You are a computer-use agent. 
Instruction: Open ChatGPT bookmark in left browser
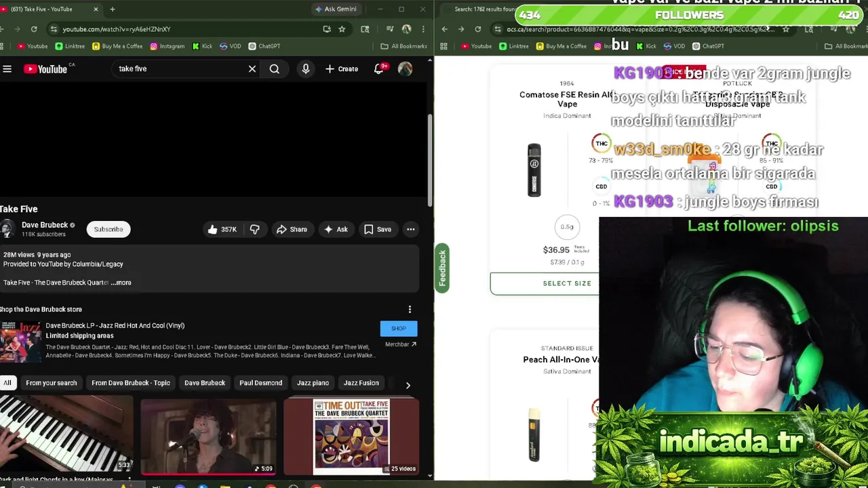point(264,46)
